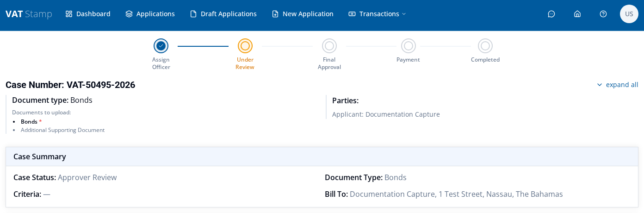Click the Under Review step circle
The image size is (644, 213).
(x=245, y=46)
